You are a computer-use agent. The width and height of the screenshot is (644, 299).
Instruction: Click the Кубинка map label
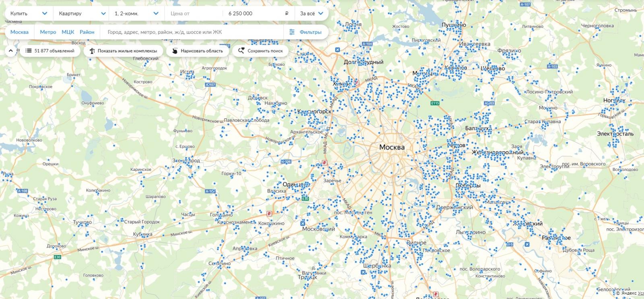point(143,234)
